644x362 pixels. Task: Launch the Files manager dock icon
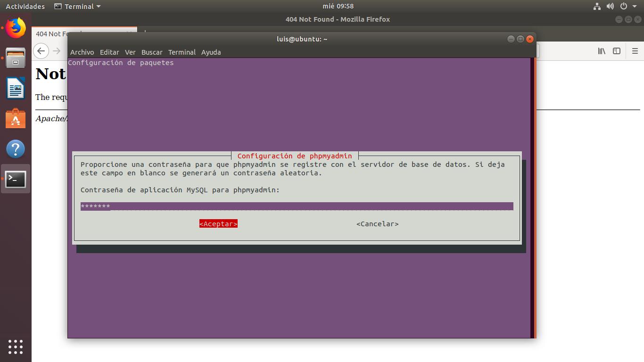16,58
